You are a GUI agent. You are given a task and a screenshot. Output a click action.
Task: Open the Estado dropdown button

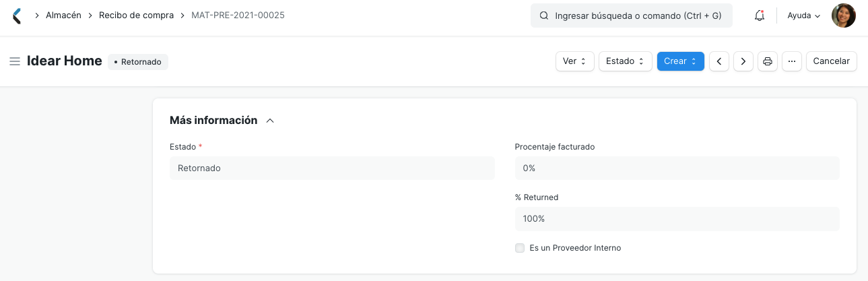[625, 61]
